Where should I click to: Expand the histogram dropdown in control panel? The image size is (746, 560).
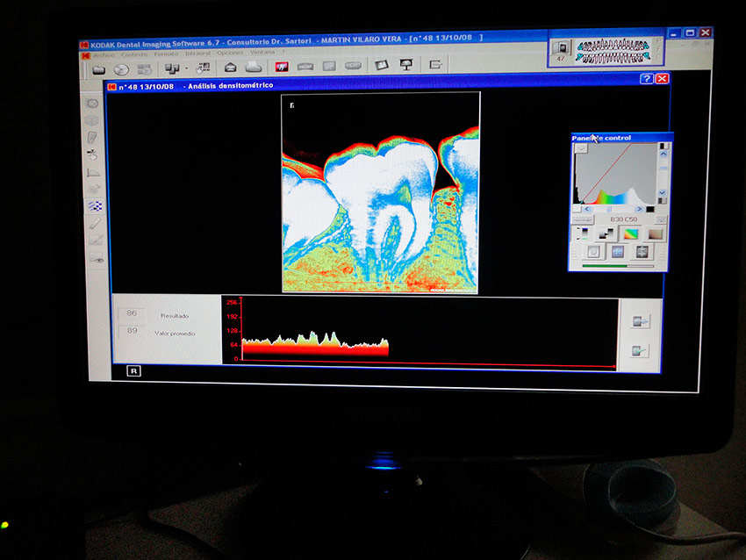point(581,148)
